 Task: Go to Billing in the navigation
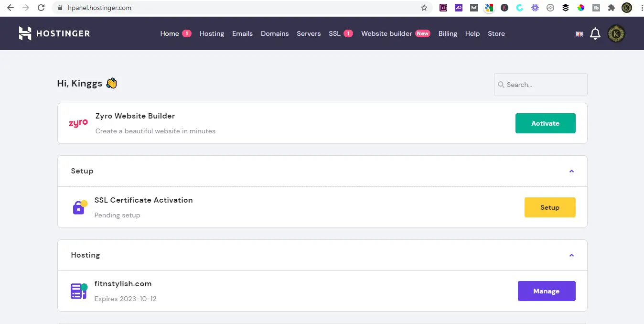[x=448, y=33]
